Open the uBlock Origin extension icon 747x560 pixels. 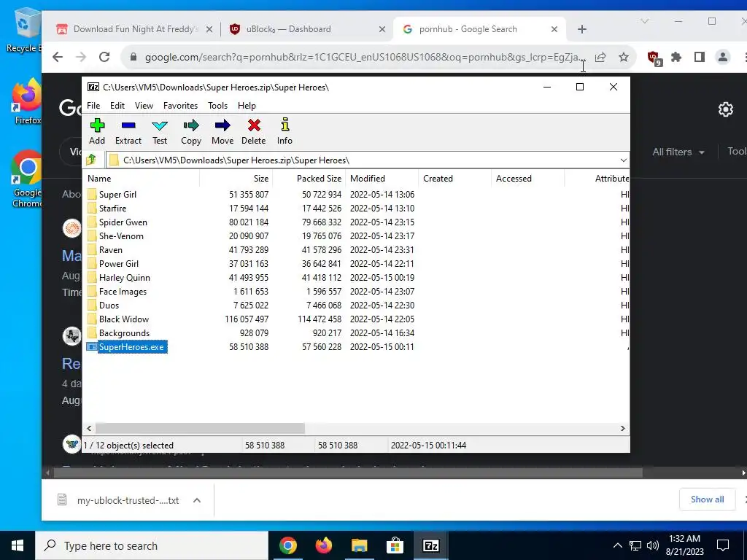(x=654, y=58)
